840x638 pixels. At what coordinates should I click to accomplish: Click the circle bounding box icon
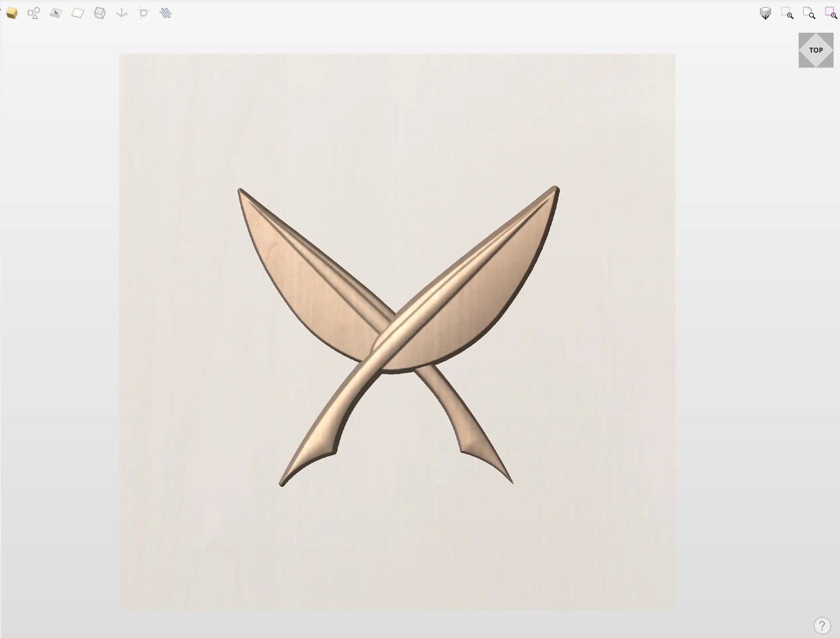tap(144, 13)
